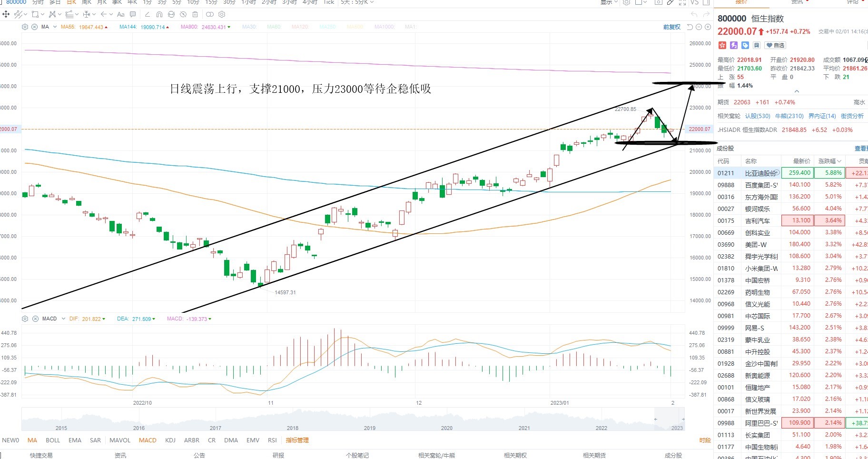Toggle the MA60 moving average line
The image size is (868, 459).
tap(274, 27)
